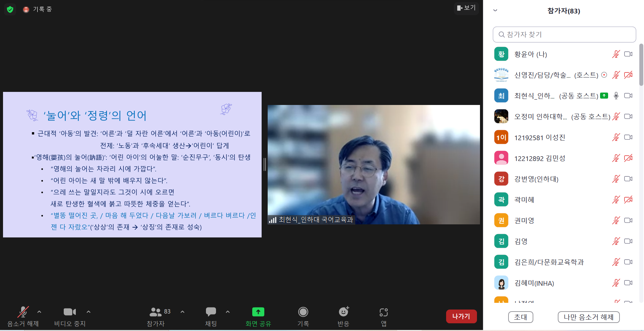Click the camera icon for 오정미
Image resolution: width=644 pixels, height=331 pixels.
(x=628, y=116)
